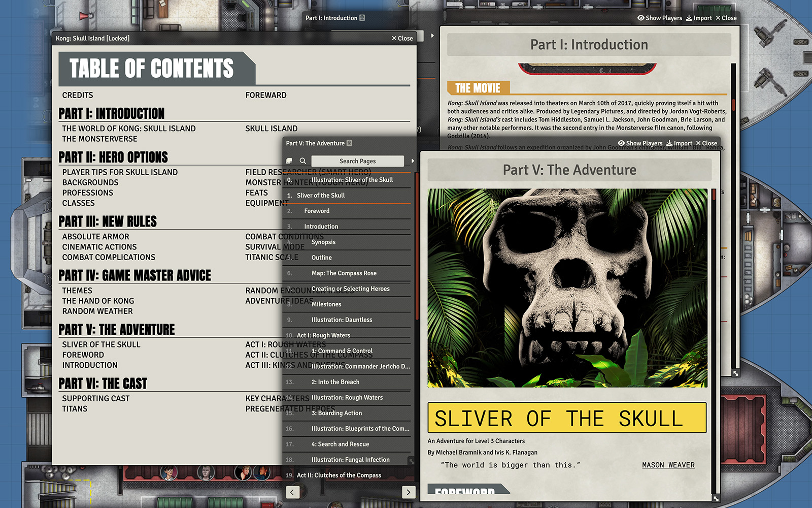Viewport: 812px width, 508px height.
Task: Select page 1 Sliver of the Skull
Action: coord(347,196)
